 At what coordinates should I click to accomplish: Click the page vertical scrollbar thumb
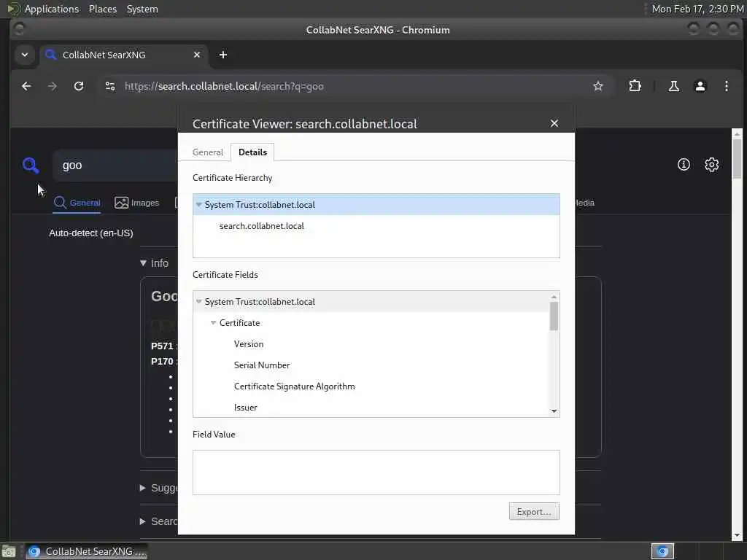[x=737, y=159]
